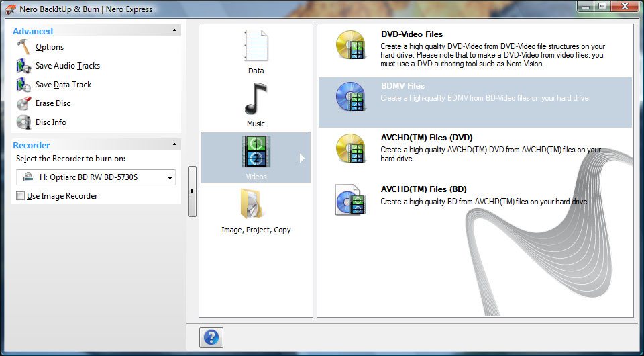Collapse the Advanced section arrow
Image resolution: width=644 pixels, height=356 pixels.
tap(174, 30)
